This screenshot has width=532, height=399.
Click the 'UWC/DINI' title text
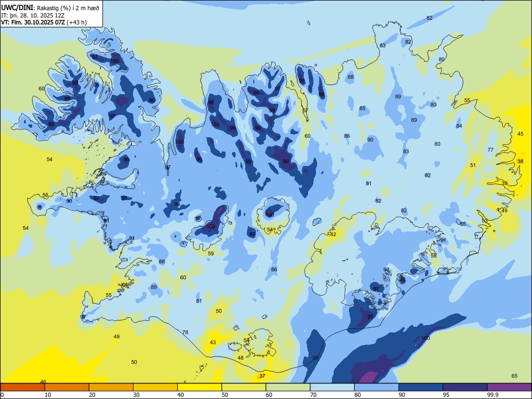click(17, 8)
